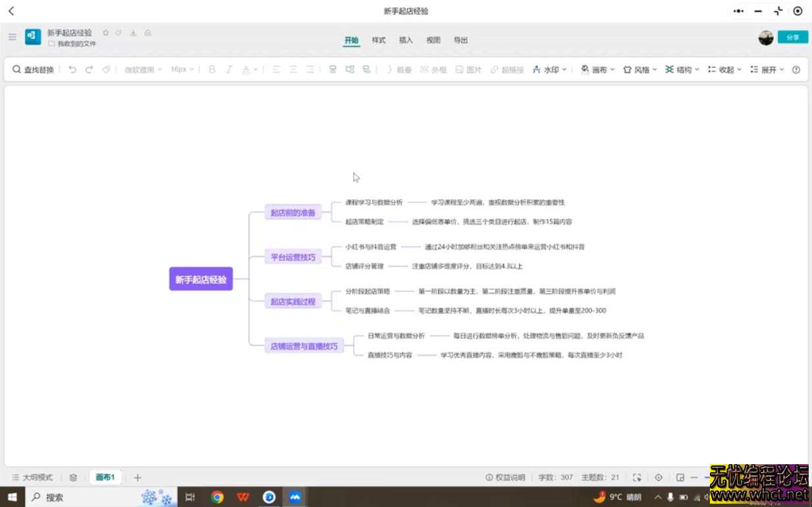The width and height of the screenshot is (812, 507).
Task: Toggle bold formatting on selected topic
Action: [x=211, y=69]
